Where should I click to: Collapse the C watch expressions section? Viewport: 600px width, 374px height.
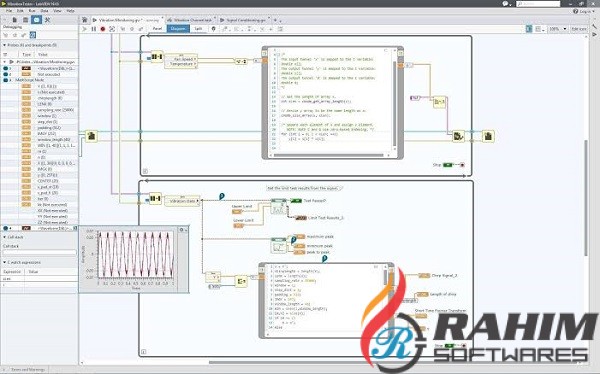(5, 263)
